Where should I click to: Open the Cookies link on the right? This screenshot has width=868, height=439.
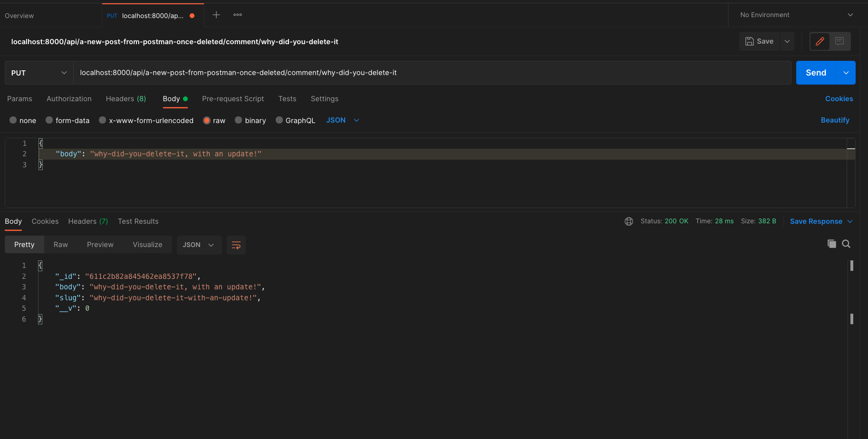click(839, 99)
